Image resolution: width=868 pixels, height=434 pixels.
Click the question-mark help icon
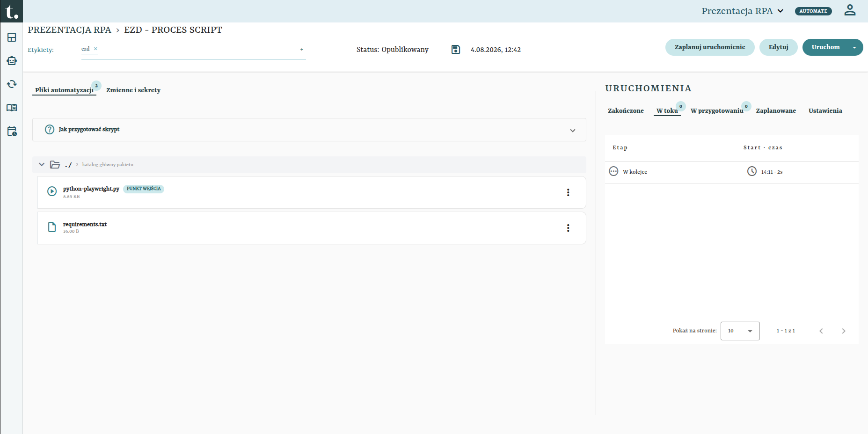click(50, 130)
